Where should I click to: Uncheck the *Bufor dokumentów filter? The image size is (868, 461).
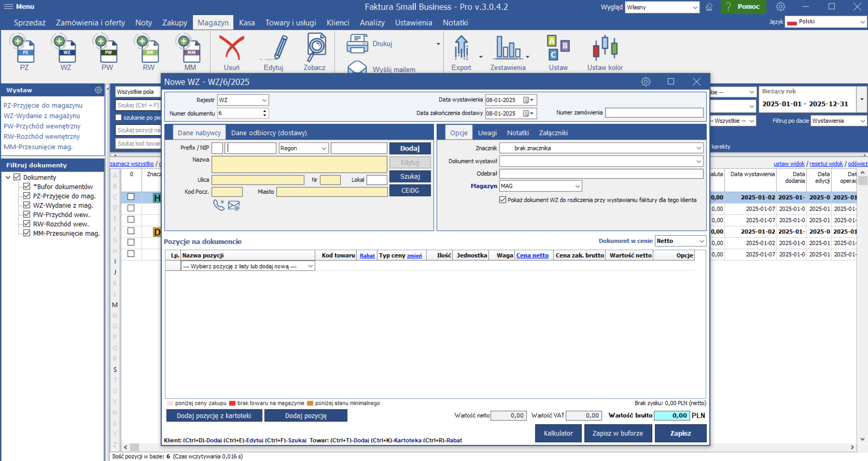[27, 186]
